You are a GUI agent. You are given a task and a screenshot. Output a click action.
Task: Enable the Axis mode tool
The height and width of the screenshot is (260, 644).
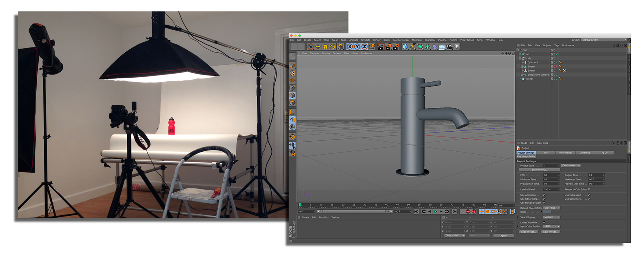[293, 112]
